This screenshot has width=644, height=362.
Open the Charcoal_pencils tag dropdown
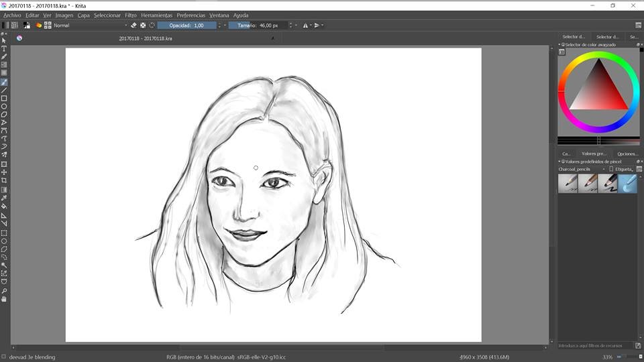(x=582, y=169)
